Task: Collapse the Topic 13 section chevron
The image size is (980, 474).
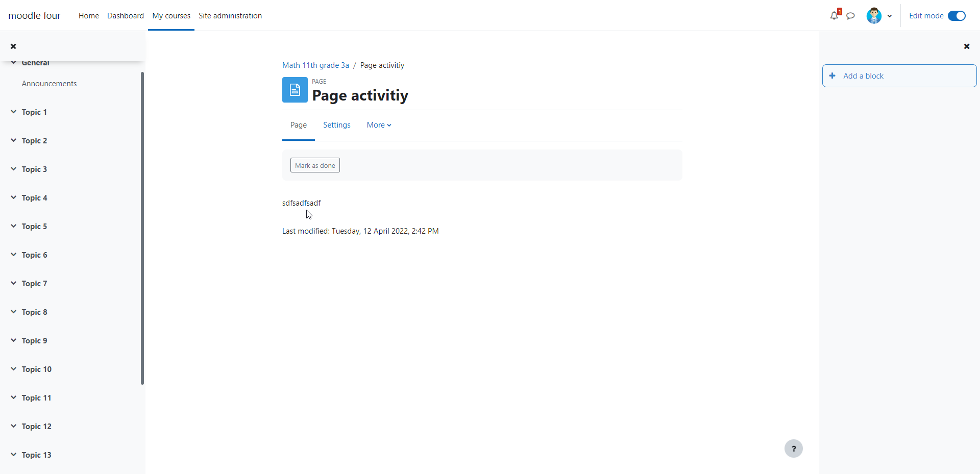Action: 13,455
